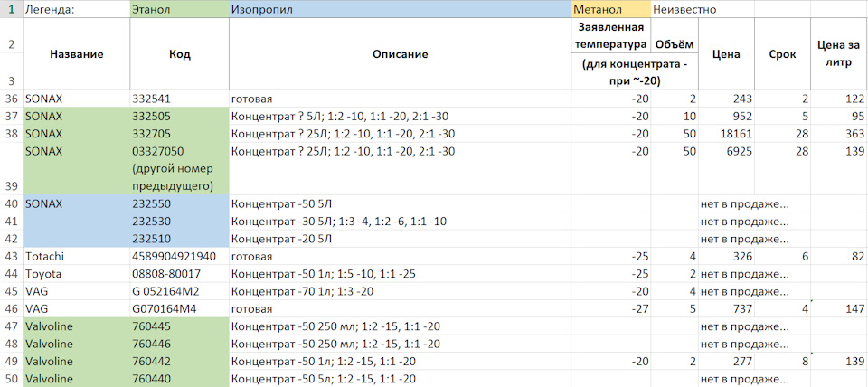Click the code cell 4589904921940
The image size is (868, 387).
point(179,256)
